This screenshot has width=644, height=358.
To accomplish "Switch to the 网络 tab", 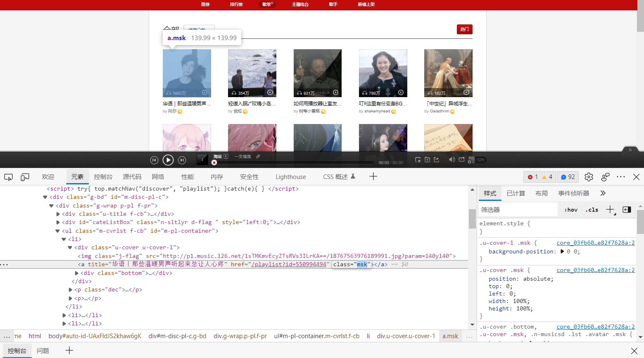I will (158, 177).
